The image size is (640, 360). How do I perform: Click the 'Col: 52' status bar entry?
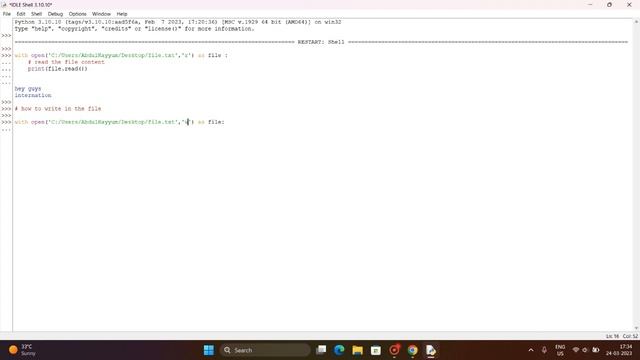point(630,336)
